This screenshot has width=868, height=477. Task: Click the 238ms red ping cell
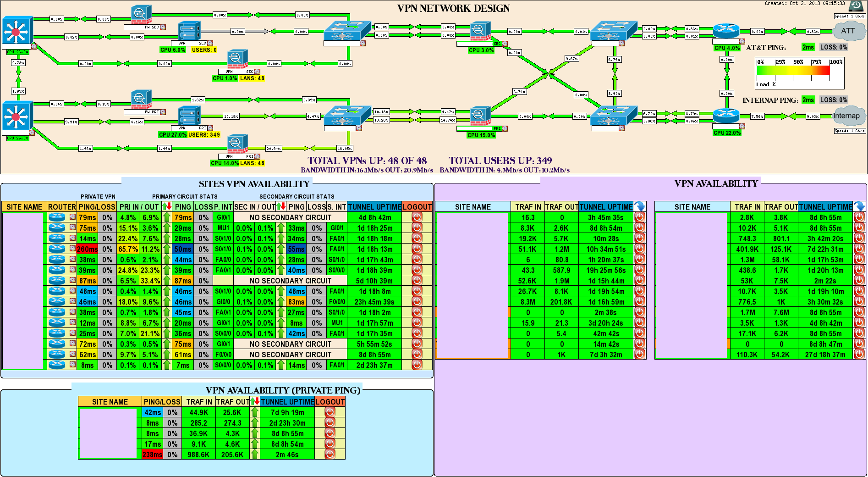pyautogui.click(x=152, y=455)
